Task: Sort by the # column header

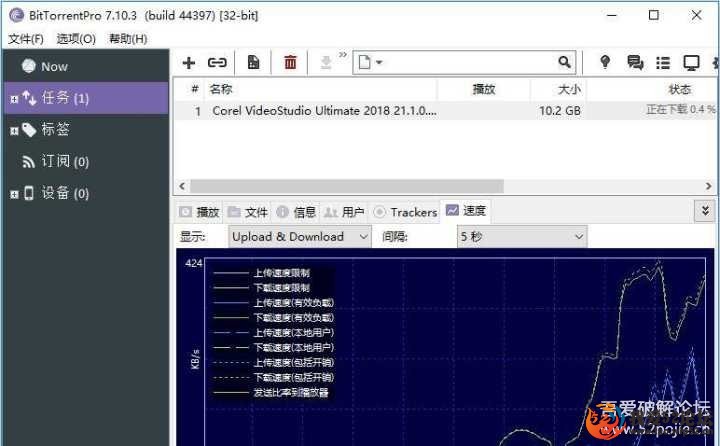Action: (x=195, y=89)
